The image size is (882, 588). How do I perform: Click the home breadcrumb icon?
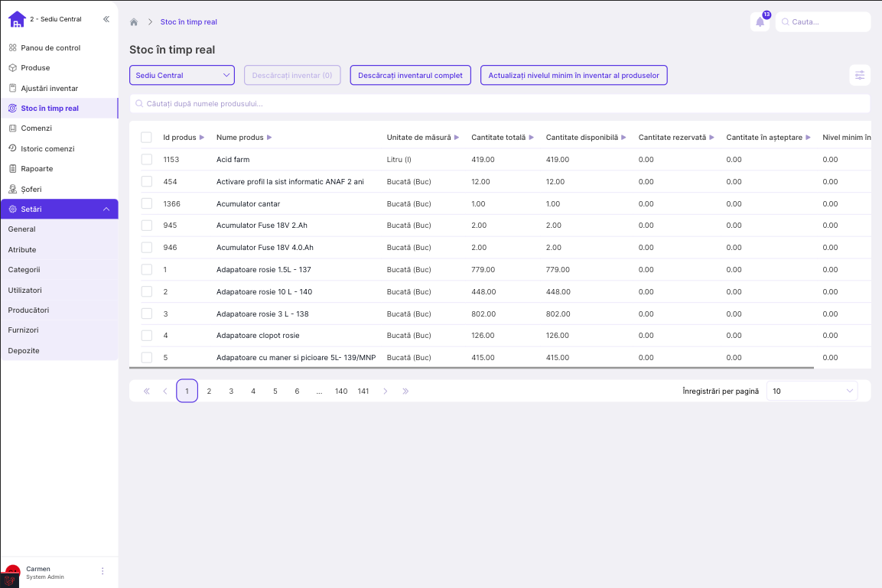pos(134,22)
